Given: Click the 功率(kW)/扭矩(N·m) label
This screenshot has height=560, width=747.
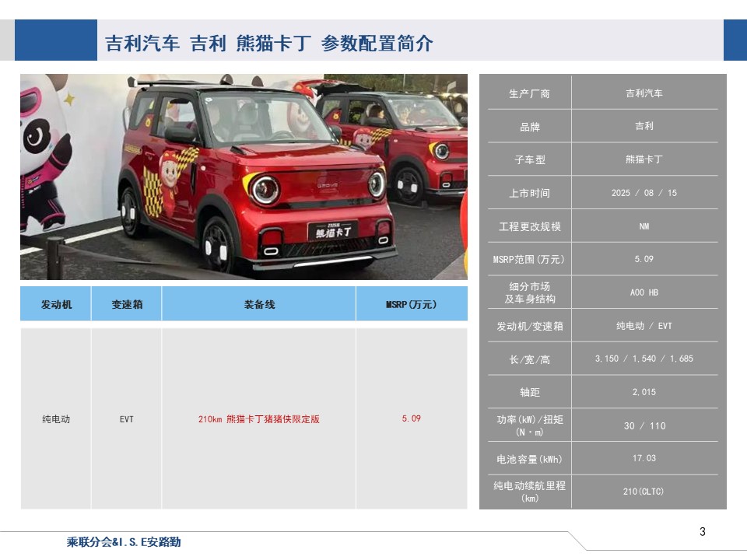Looking at the screenshot, I should point(529,425).
